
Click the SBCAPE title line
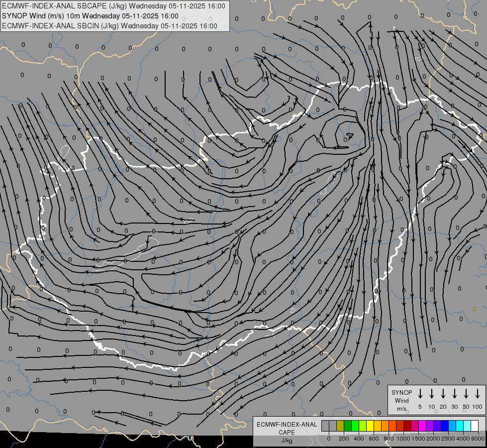tap(114, 6)
